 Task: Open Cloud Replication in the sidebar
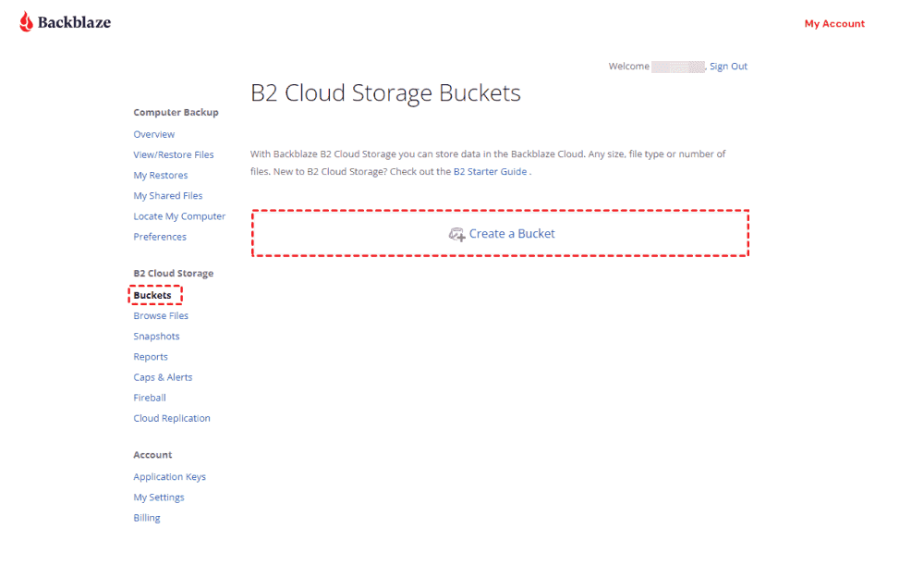[172, 419]
